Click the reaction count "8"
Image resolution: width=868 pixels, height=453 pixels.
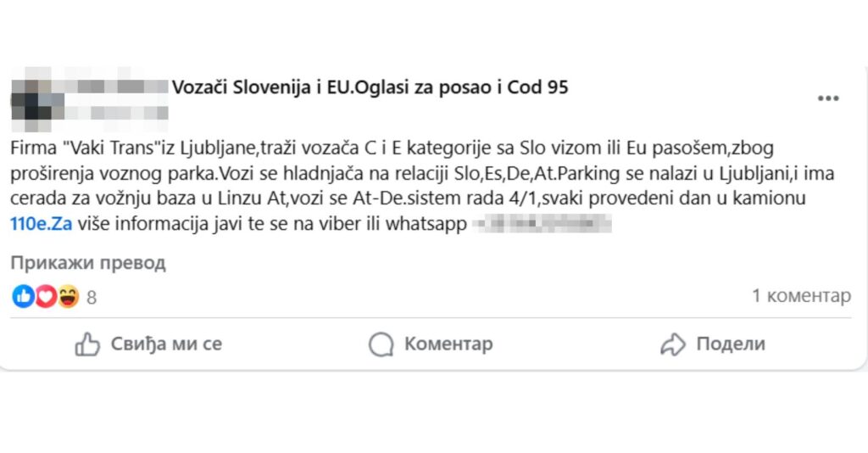(x=92, y=297)
